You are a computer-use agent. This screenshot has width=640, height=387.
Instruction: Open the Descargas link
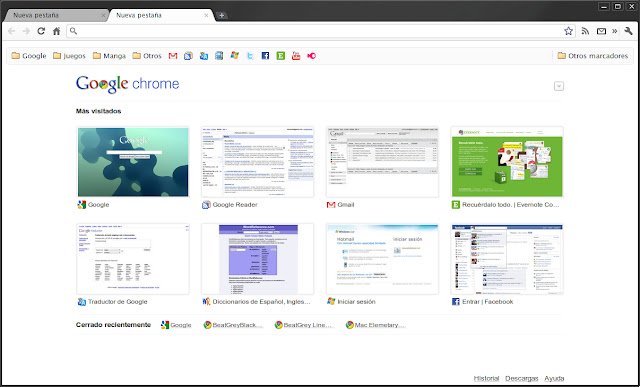522,378
